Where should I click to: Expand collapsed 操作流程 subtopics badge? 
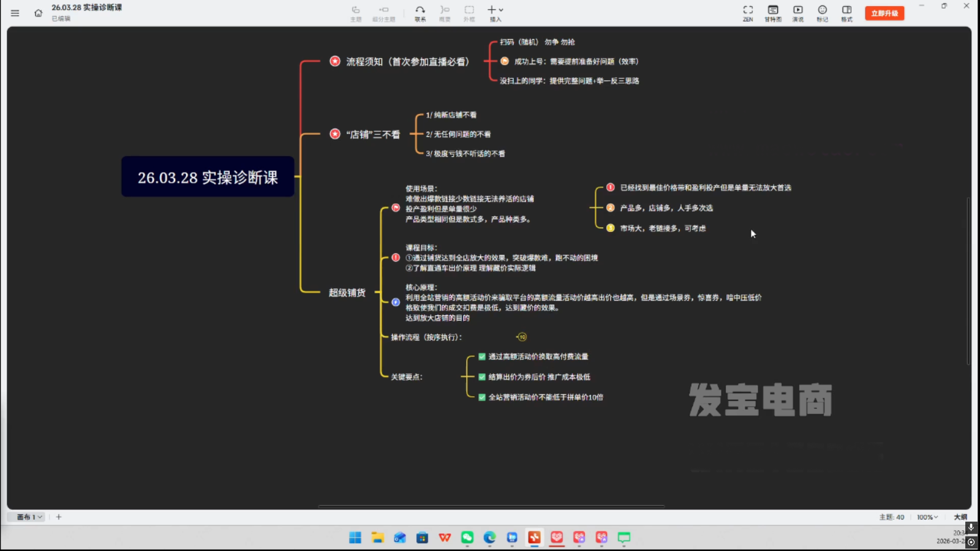[522, 337]
